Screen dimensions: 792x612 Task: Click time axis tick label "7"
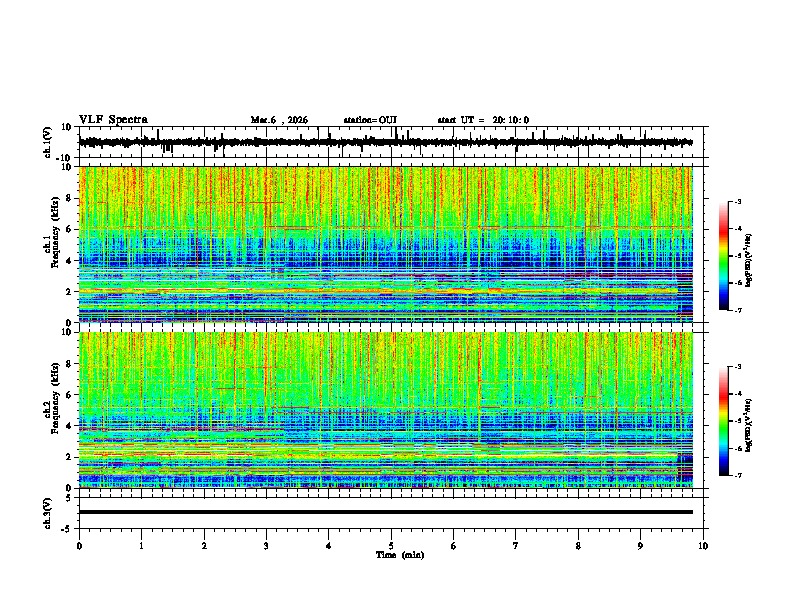pos(516,546)
